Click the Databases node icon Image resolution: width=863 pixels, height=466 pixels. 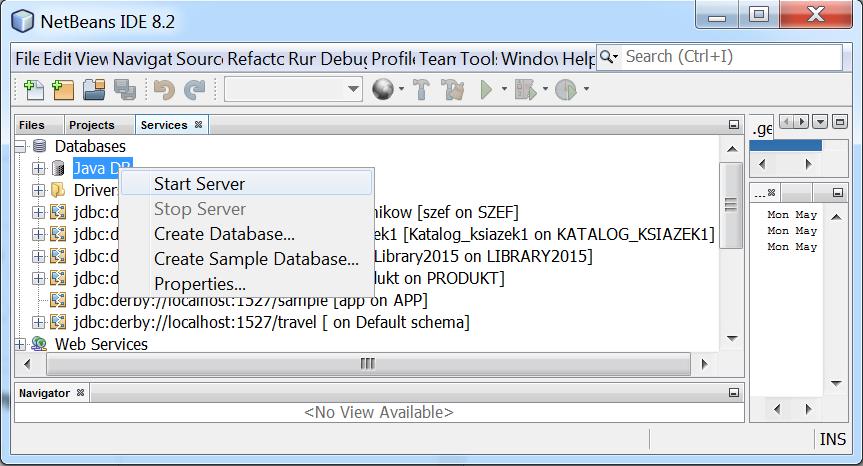pyautogui.click(x=40, y=146)
